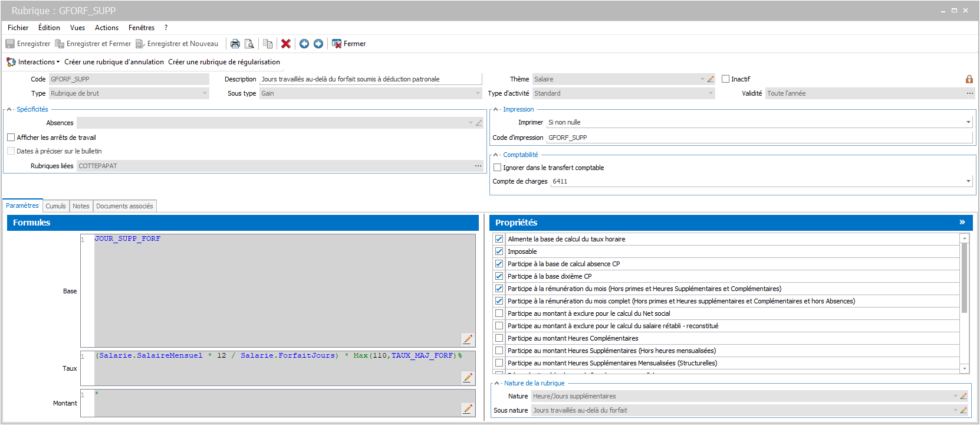Image resolution: width=980 pixels, height=425 pixels.
Task: Switch to the Notes tab
Action: click(x=81, y=206)
